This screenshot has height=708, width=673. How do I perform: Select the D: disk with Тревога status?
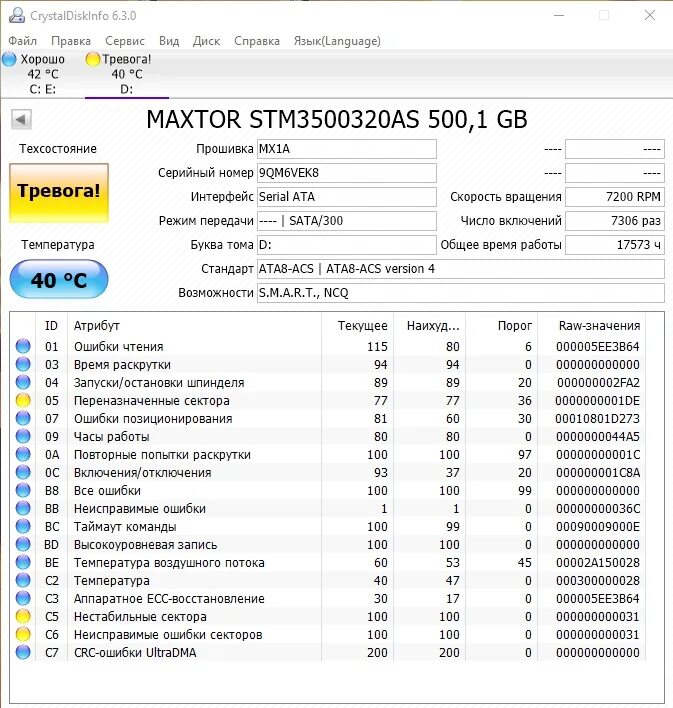pos(126,74)
